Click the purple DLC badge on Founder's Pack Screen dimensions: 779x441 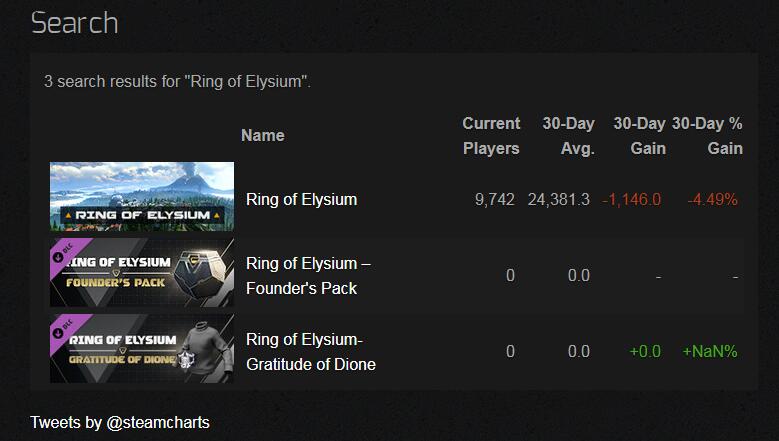(x=62, y=254)
